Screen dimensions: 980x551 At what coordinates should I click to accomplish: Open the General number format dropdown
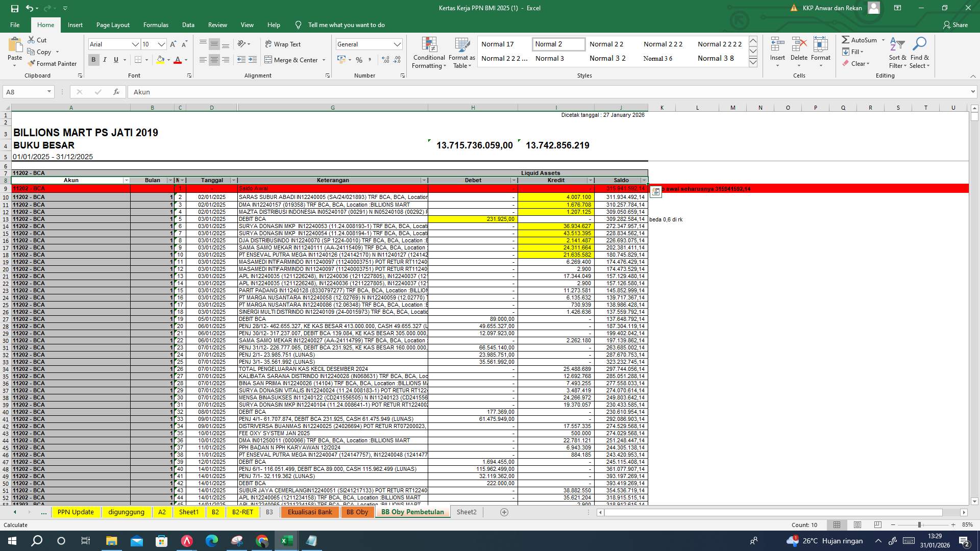(x=397, y=44)
